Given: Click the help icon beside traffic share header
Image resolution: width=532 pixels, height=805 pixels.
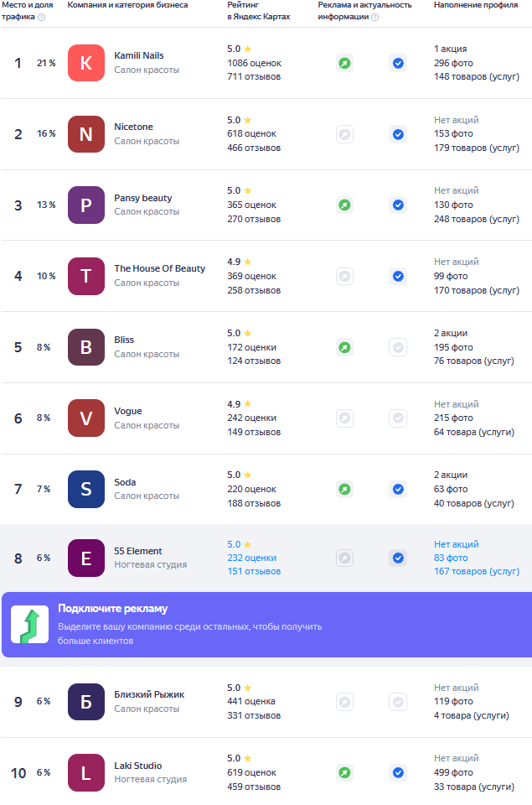Looking at the screenshot, I should click(x=42, y=17).
